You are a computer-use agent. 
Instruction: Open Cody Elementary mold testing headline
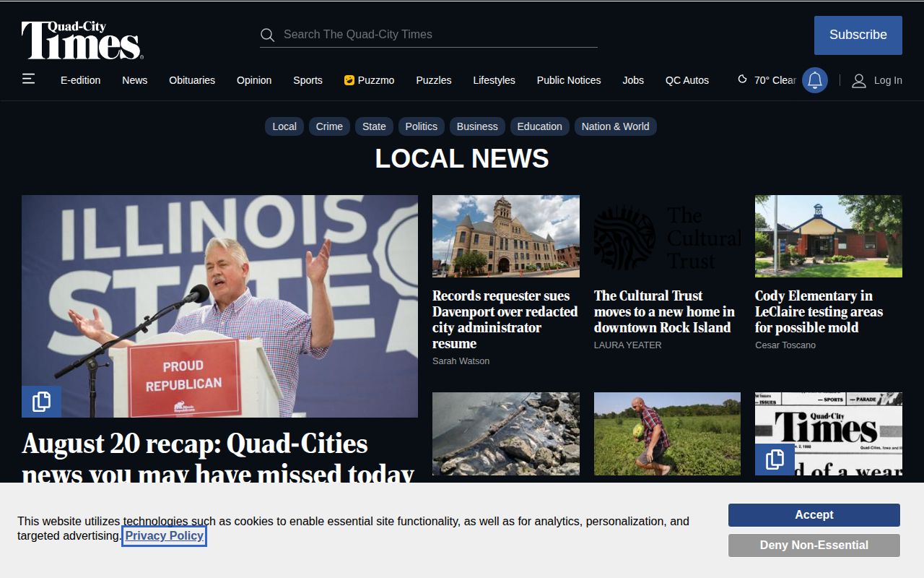[819, 311]
